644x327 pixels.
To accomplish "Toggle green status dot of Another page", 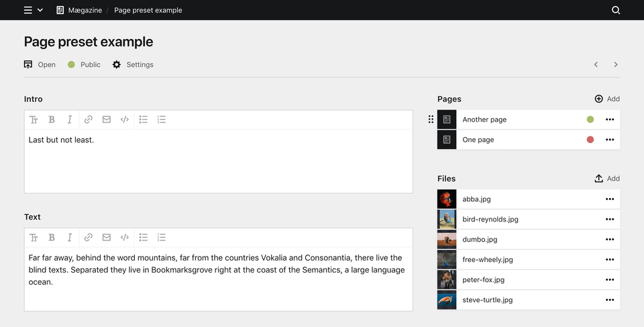I will [x=590, y=120].
